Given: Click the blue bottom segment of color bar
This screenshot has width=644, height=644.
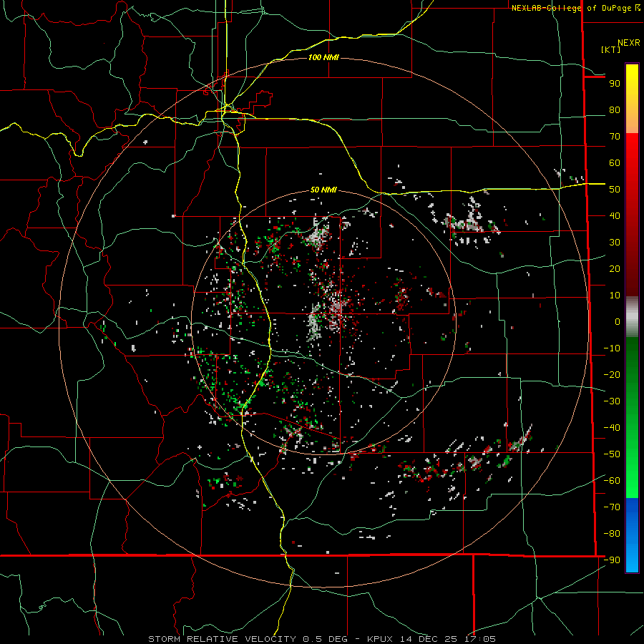Looking at the screenshot, I should click(x=632, y=535).
